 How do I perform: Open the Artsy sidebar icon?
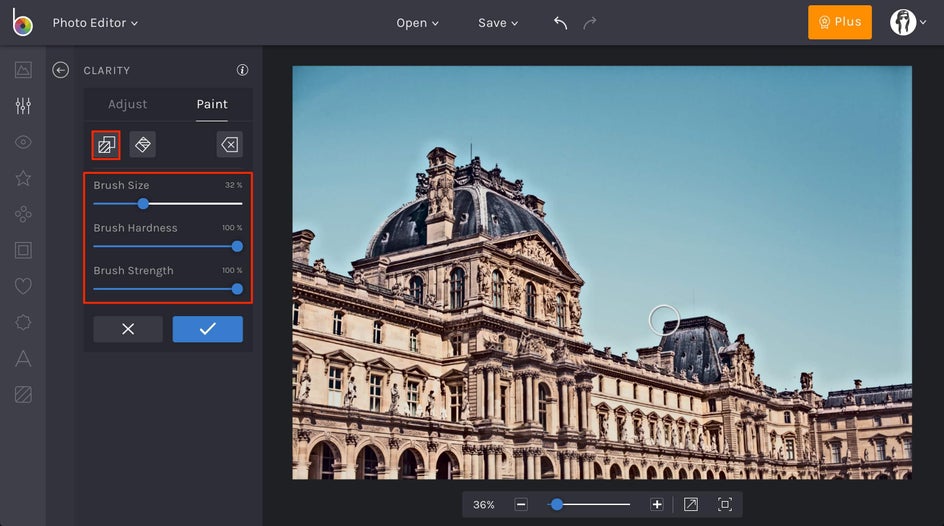point(23,214)
